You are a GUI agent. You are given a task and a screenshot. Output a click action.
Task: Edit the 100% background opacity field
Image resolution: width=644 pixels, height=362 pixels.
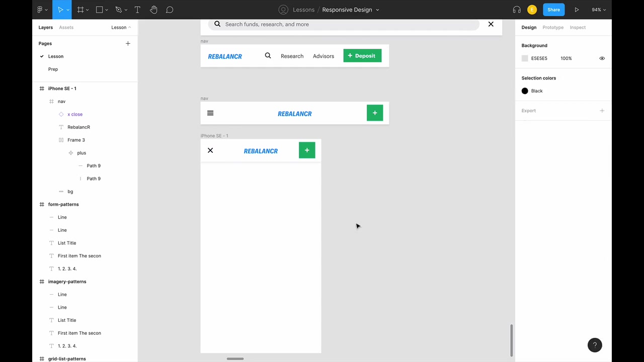[x=566, y=58]
